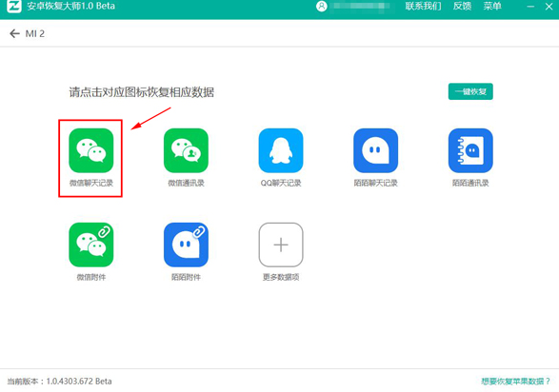
Task: Open Momo attachments (陌陌附件) icon
Action: point(186,245)
